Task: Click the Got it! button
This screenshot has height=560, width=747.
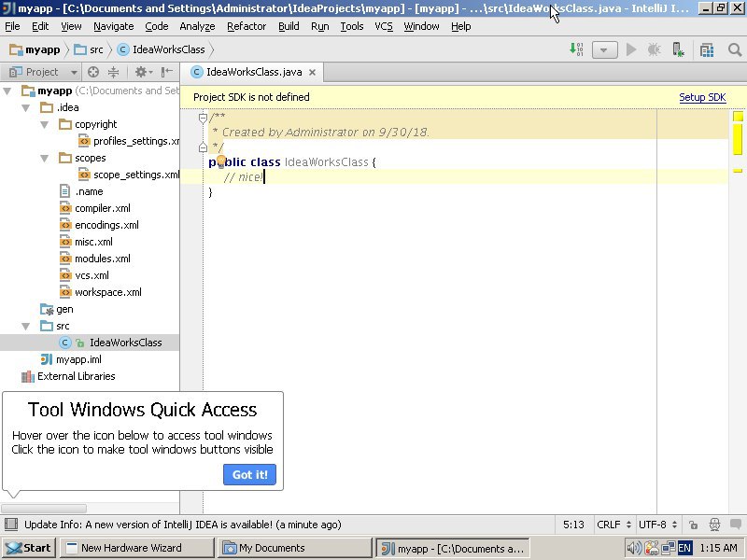Action: [249, 475]
